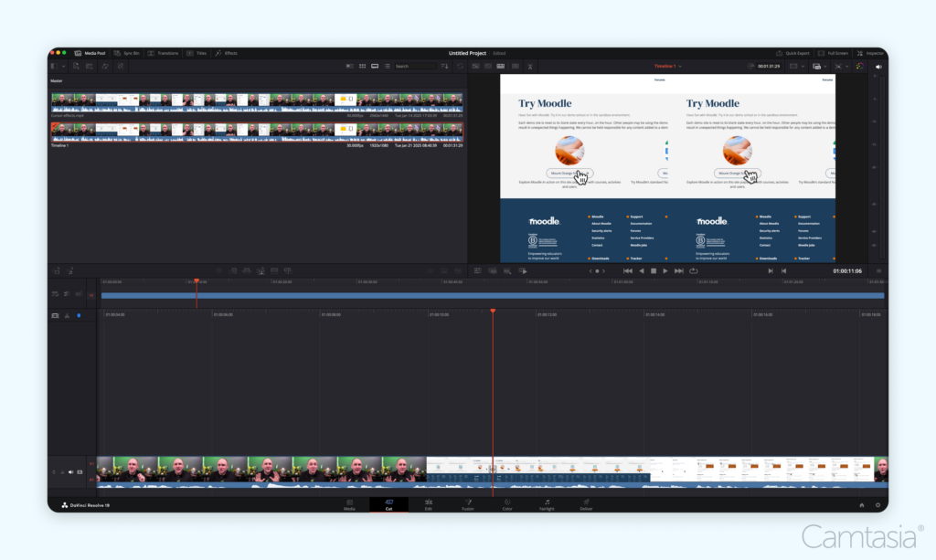Switch to the Edit page
This screenshot has height=560, width=936.
point(428,503)
